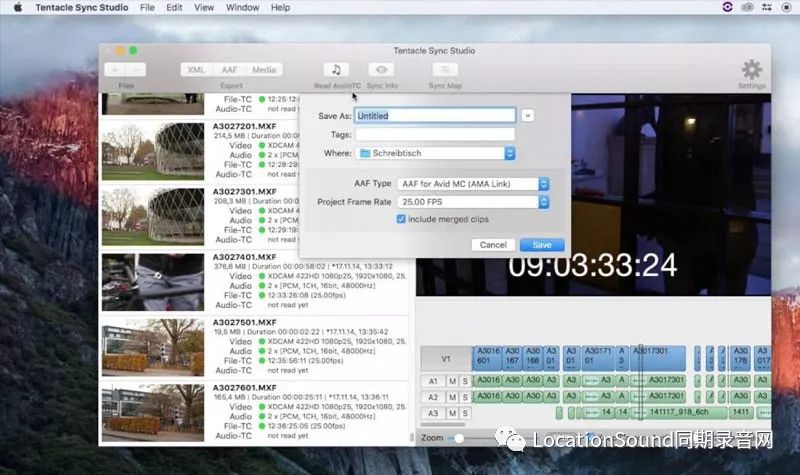Open macOS Control Center icon in menu bar

click(x=767, y=7)
